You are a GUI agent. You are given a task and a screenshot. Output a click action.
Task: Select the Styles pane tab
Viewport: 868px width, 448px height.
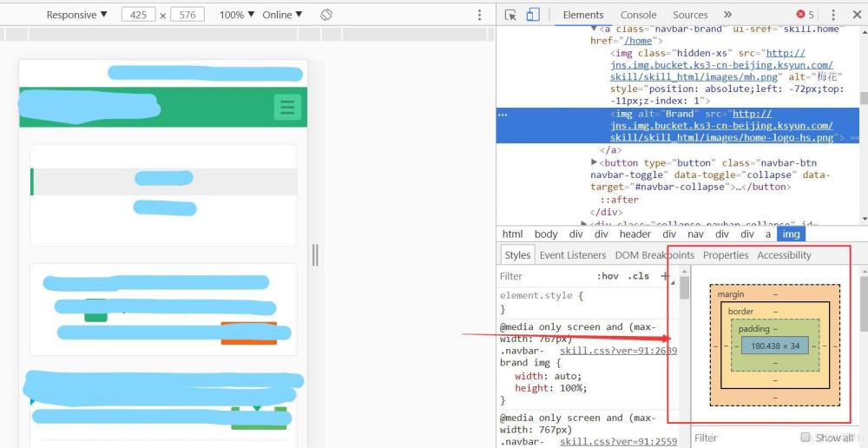click(517, 255)
